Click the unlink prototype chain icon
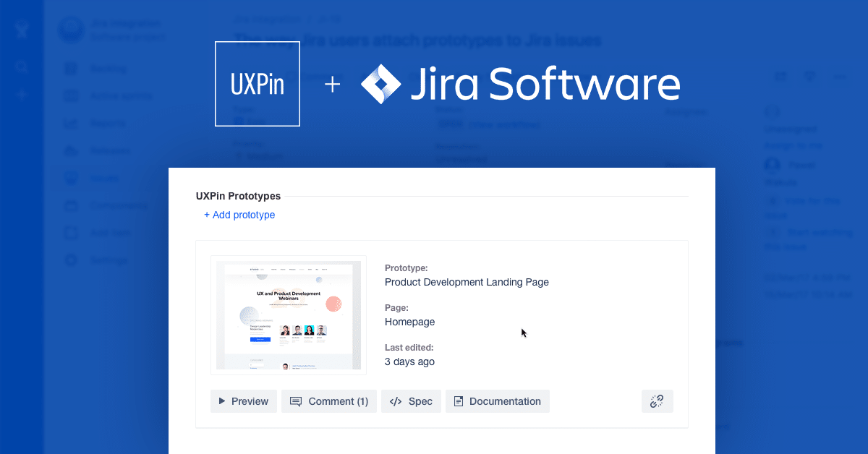 click(657, 401)
